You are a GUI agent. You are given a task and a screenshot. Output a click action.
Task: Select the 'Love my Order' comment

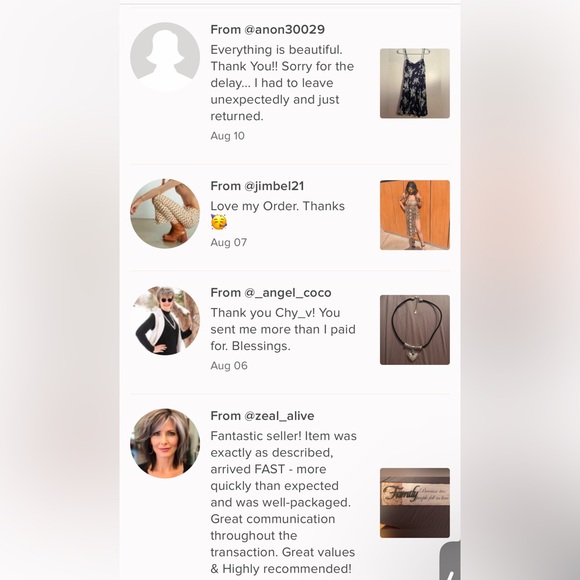(277, 206)
